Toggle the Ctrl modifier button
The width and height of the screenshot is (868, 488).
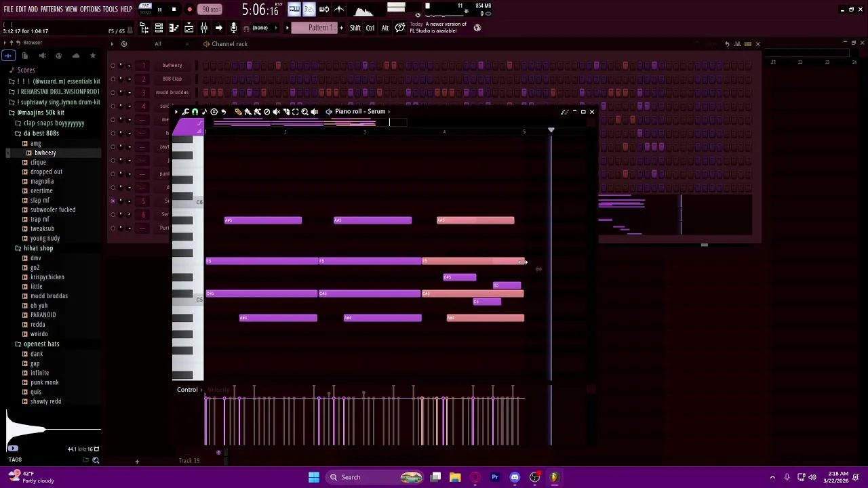(370, 28)
